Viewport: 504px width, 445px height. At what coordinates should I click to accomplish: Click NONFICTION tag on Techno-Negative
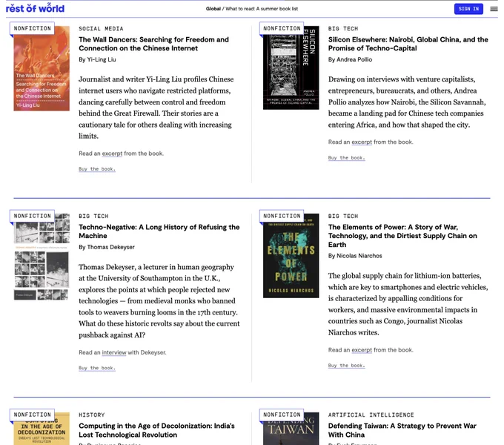click(32, 216)
